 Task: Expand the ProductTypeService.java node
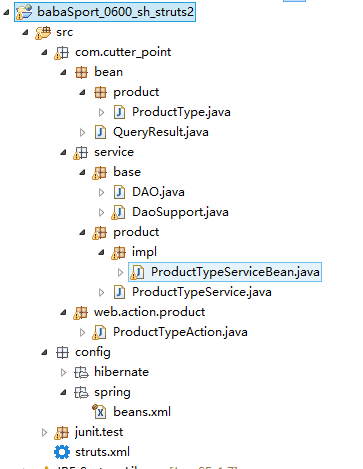click(101, 293)
